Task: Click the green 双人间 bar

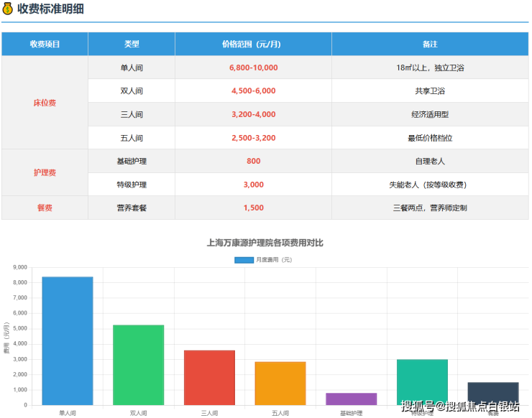Action: (x=138, y=365)
